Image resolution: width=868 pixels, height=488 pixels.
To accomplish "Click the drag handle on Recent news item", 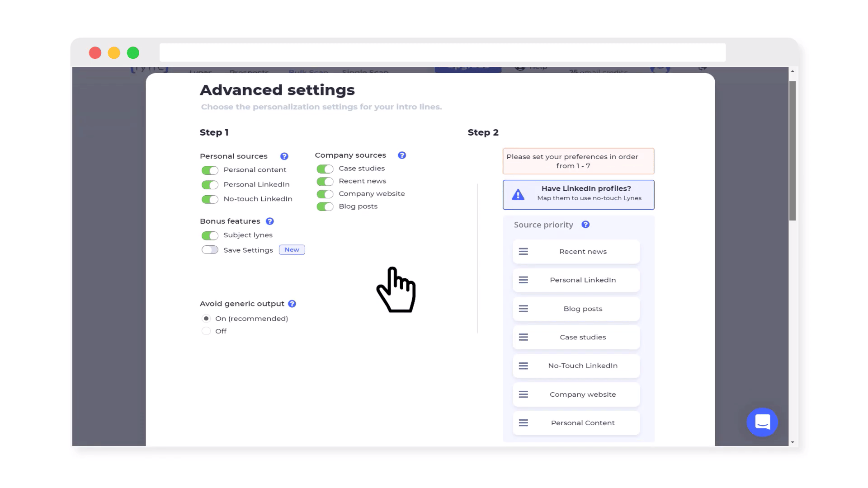I will [x=523, y=251].
